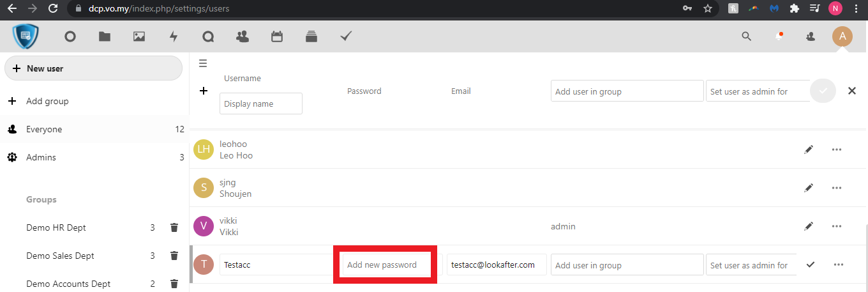Delete Demo HR Dept with trash icon
868x292 pixels.
[x=174, y=227]
